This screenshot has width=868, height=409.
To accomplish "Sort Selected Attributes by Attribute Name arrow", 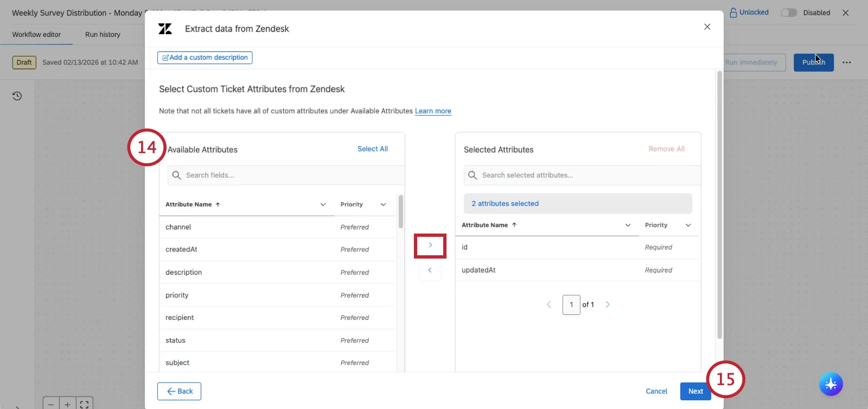I will click(x=514, y=225).
